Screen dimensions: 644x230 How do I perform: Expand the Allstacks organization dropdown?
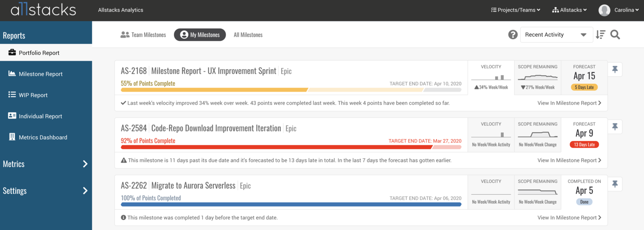(x=570, y=10)
